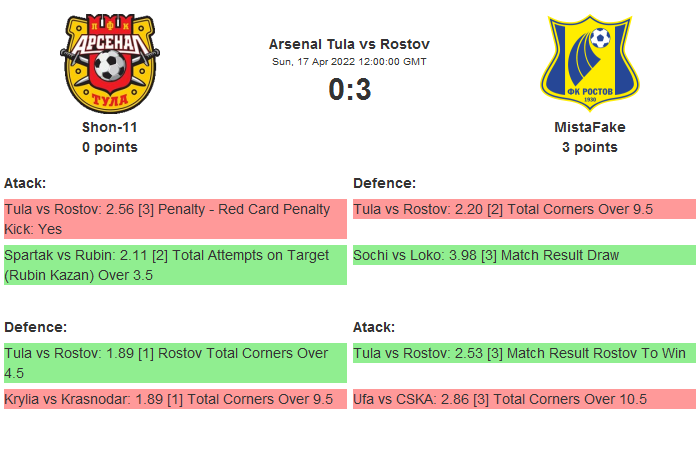Viewport: 700px width, 460px height.
Task: Select the Rostov Total Corners Over 4.5 bet
Action: [175, 363]
